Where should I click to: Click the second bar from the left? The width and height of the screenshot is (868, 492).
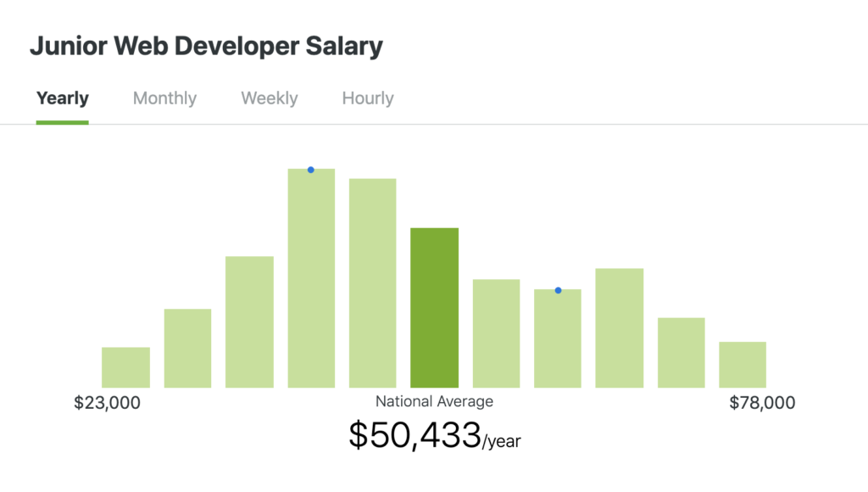pos(187,348)
